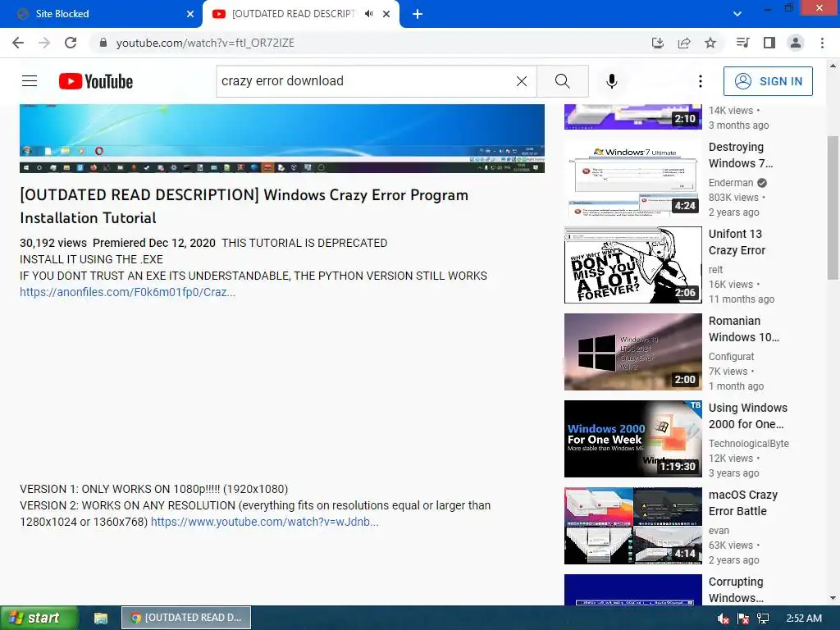This screenshot has width=840, height=630.
Task: Click the padlock site info icon
Action: click(x=103, y=43)
